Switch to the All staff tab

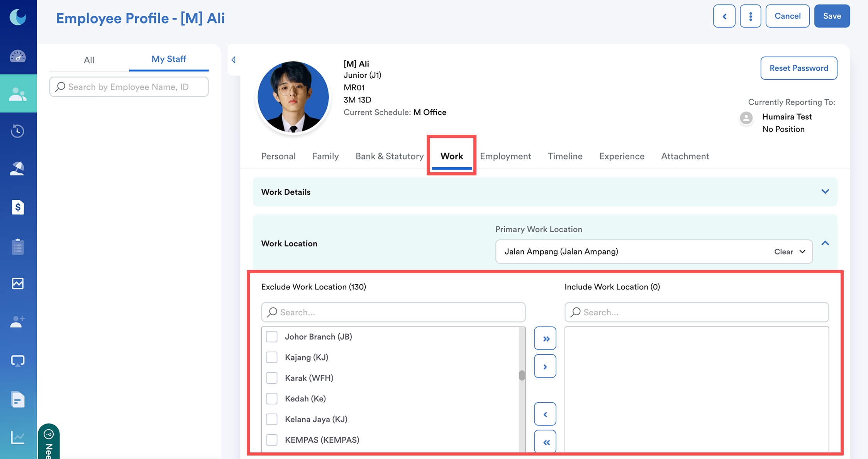click(89, 60)
